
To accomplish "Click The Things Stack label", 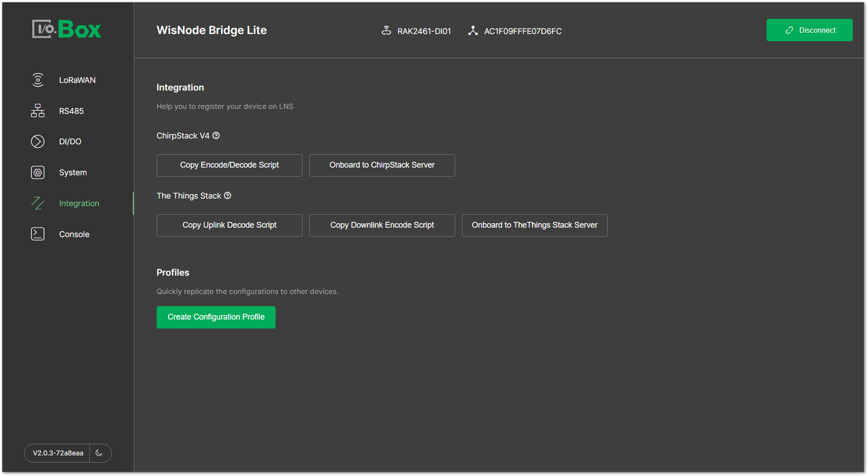I will [x=189, y=196].
